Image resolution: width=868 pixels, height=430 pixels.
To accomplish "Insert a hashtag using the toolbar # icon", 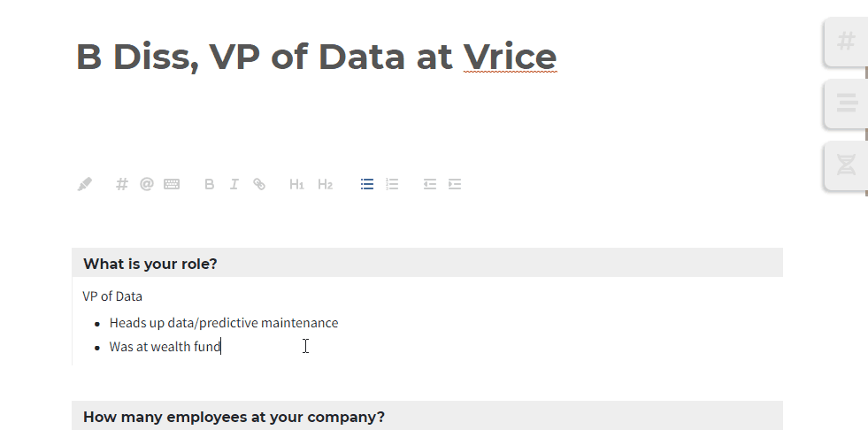I will click(122, 184).
